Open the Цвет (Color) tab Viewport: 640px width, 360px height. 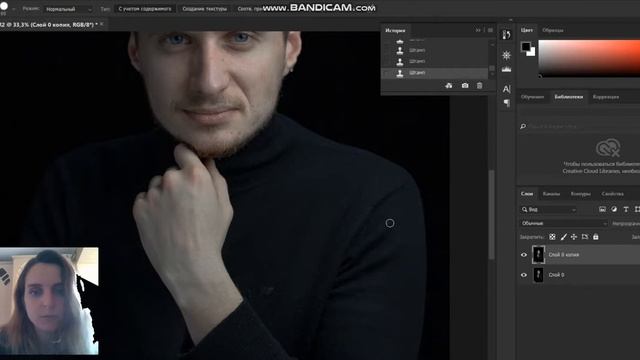point(527,30)
